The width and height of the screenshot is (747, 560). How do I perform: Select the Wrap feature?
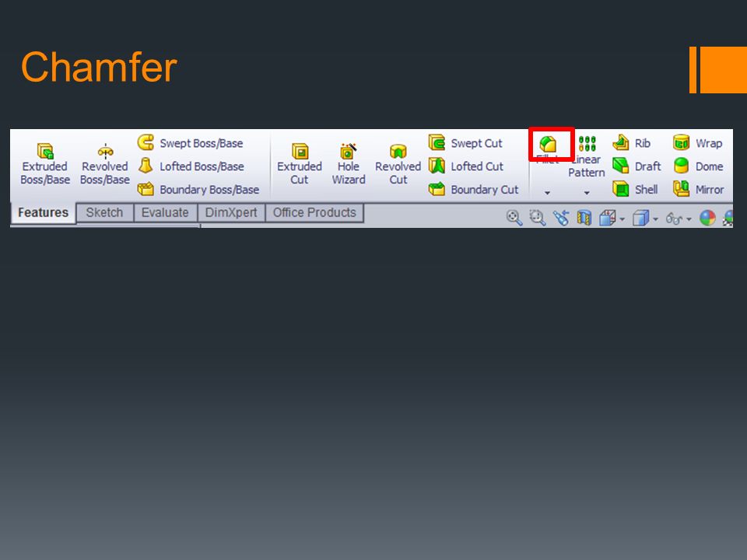pyautogui.click(x=698, y=143)
